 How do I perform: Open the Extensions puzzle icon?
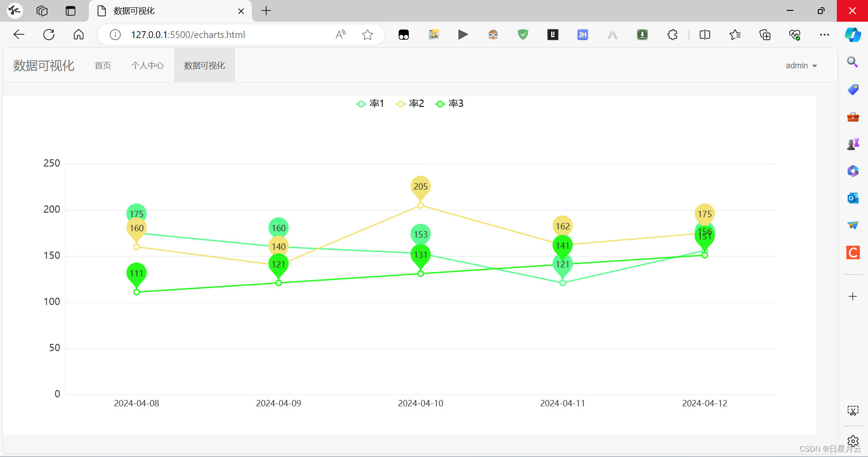click(672, 34)
